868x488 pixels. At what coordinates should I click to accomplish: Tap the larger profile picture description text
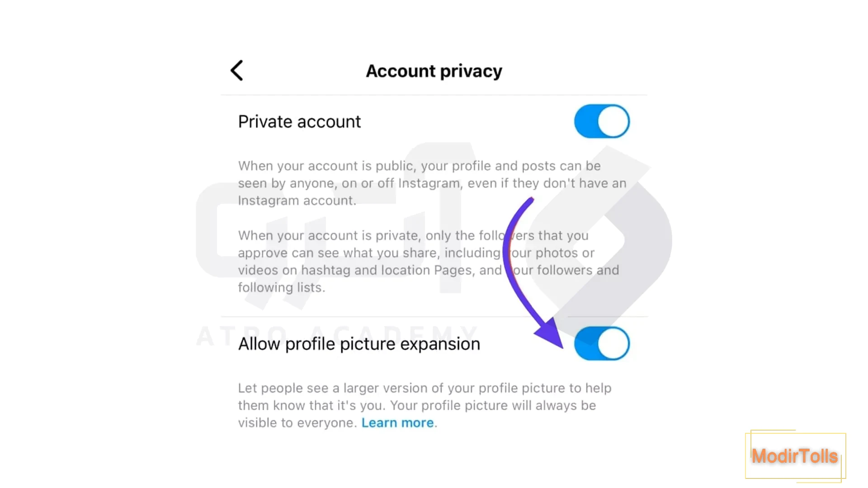point(424,405)
